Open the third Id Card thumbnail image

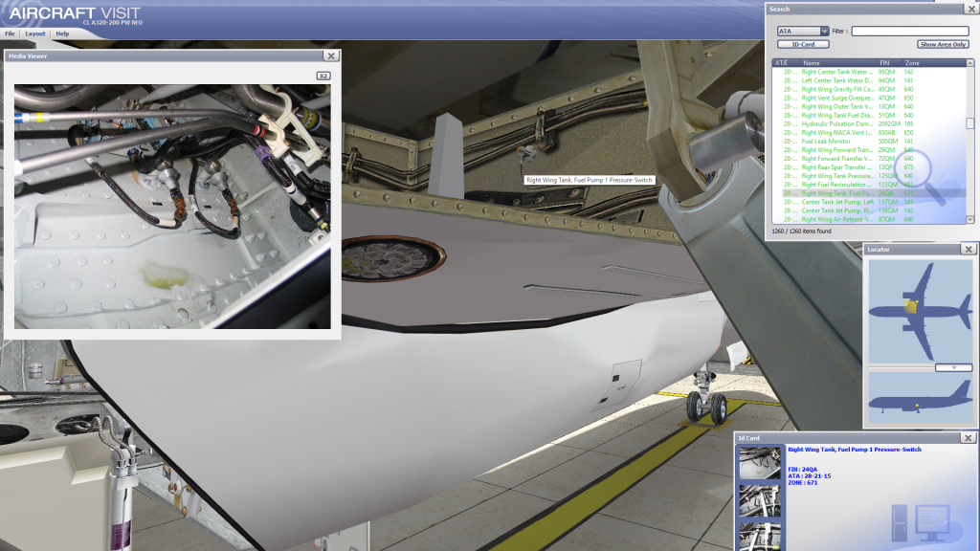point(759,537)
